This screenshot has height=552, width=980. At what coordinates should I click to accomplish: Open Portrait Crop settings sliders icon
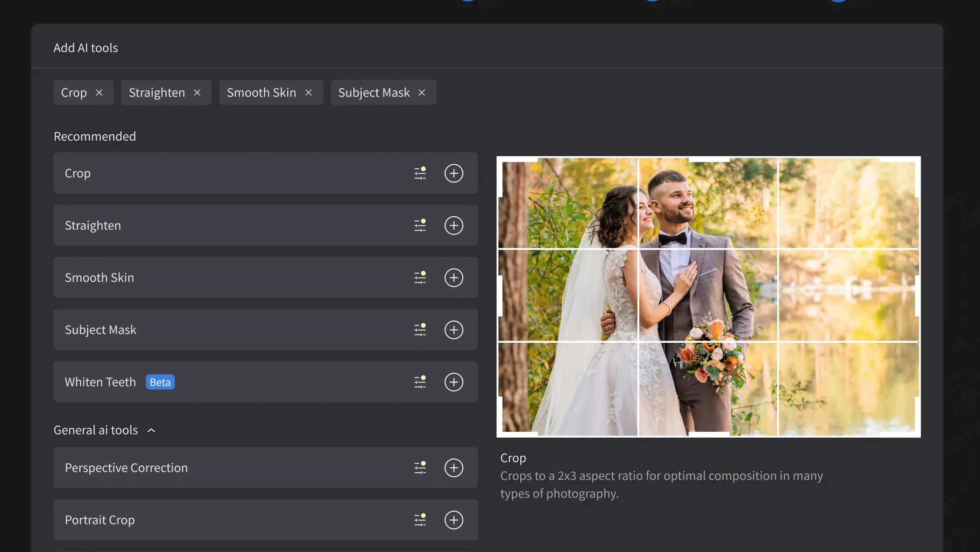[420, 520]
